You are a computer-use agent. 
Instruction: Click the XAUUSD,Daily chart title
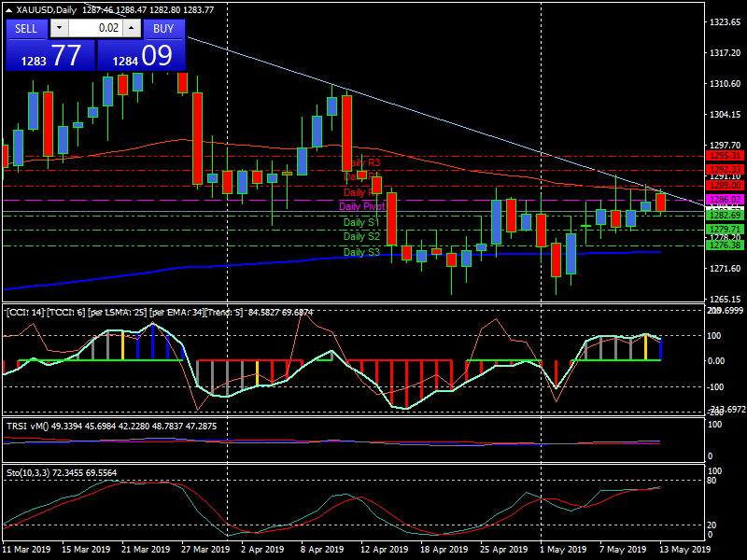click(x=47, y=10)
